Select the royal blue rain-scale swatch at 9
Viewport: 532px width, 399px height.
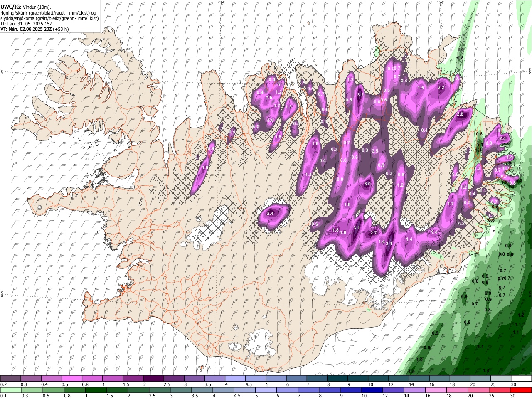(x=351, y=390)
